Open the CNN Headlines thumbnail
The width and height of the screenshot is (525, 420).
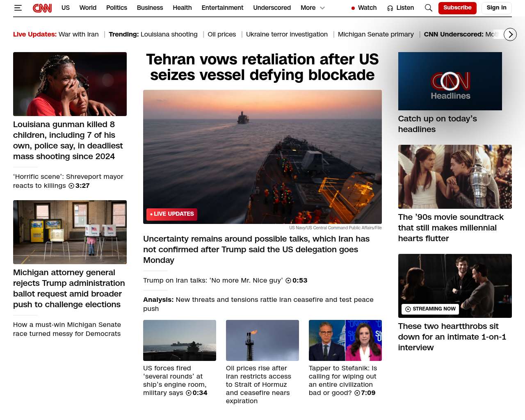450,81
